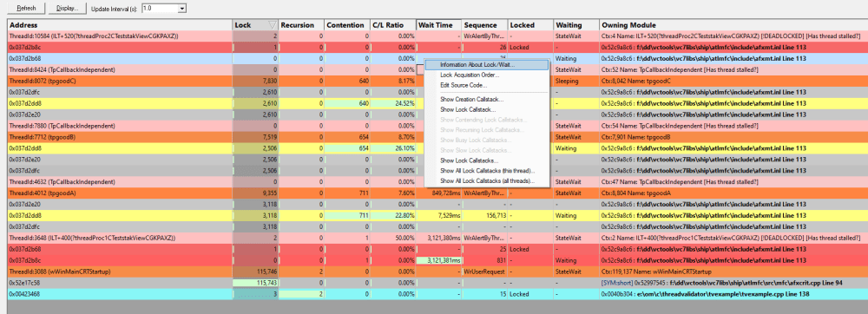This screenshot has width=868, height=314.
Task: Sort by the C/L Ratio column header
Action: tap(393, 25)
